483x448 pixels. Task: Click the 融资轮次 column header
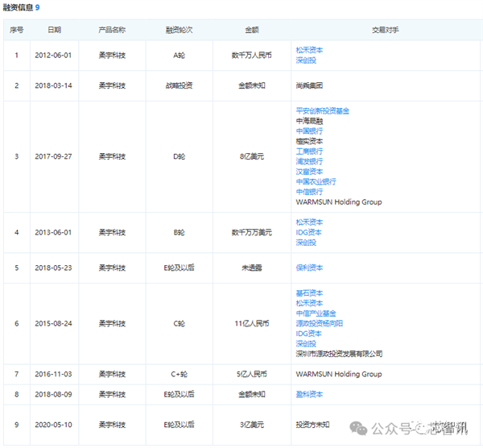pos(179,30)
